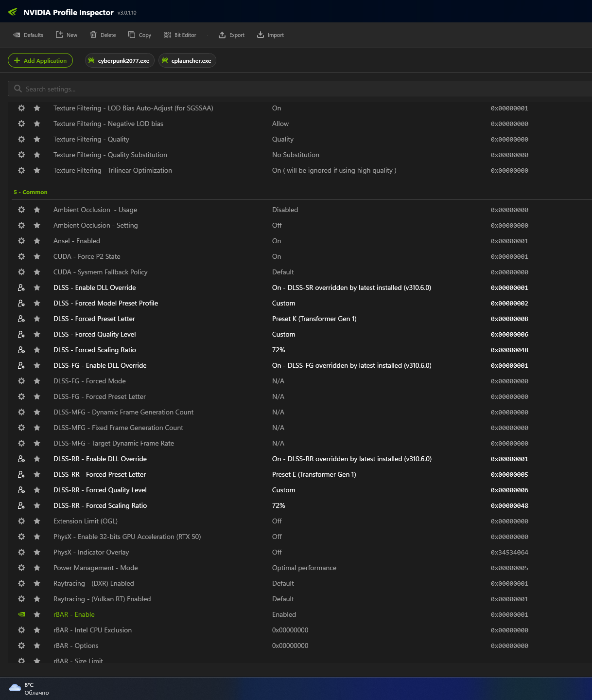Screen dimensions: 592x700
Task: Select the cplauncher.exe application chip
Action: (x=188, y=61)
